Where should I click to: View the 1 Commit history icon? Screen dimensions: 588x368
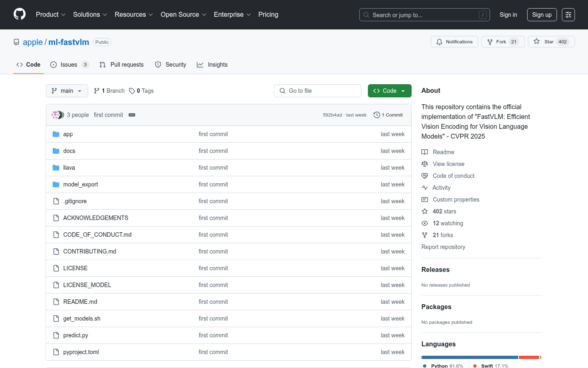(x=377, y=115)
